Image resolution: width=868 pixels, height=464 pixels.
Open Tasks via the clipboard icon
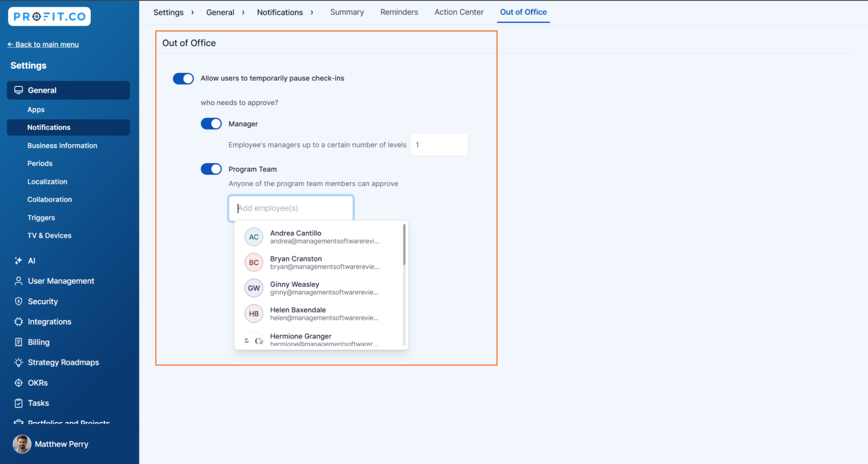(x=18, y=403)
